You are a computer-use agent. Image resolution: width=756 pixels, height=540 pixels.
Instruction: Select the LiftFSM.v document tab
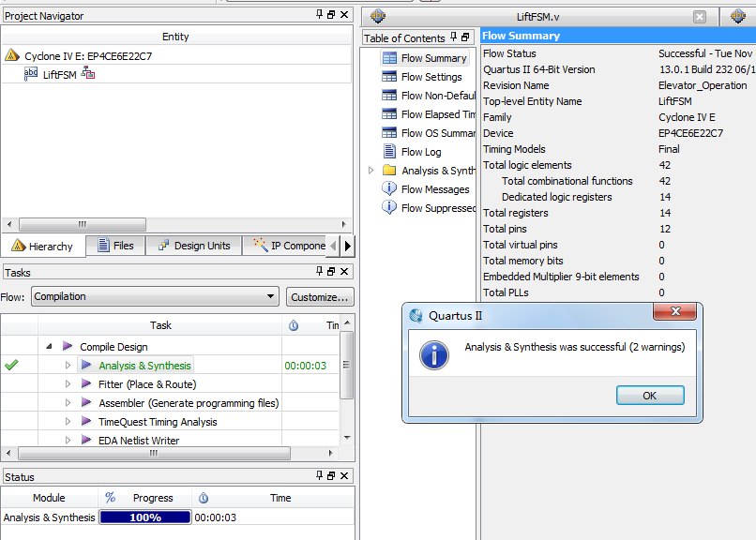[x=539, y=17]
